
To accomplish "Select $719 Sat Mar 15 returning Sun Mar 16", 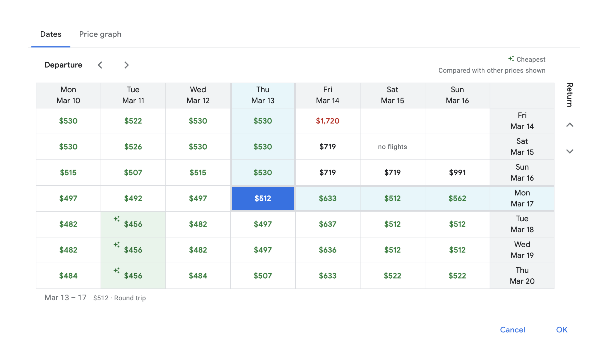I will point(393,173).
